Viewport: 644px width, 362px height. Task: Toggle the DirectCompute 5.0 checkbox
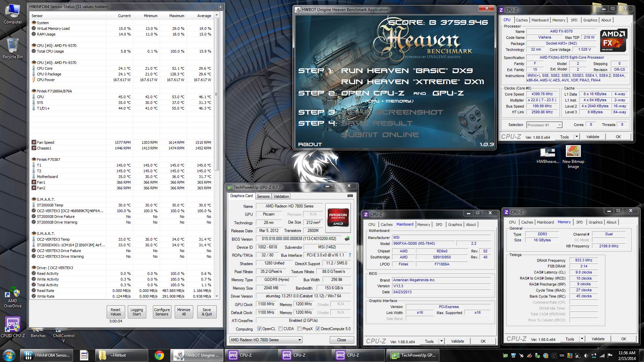(x=318, y=329)
